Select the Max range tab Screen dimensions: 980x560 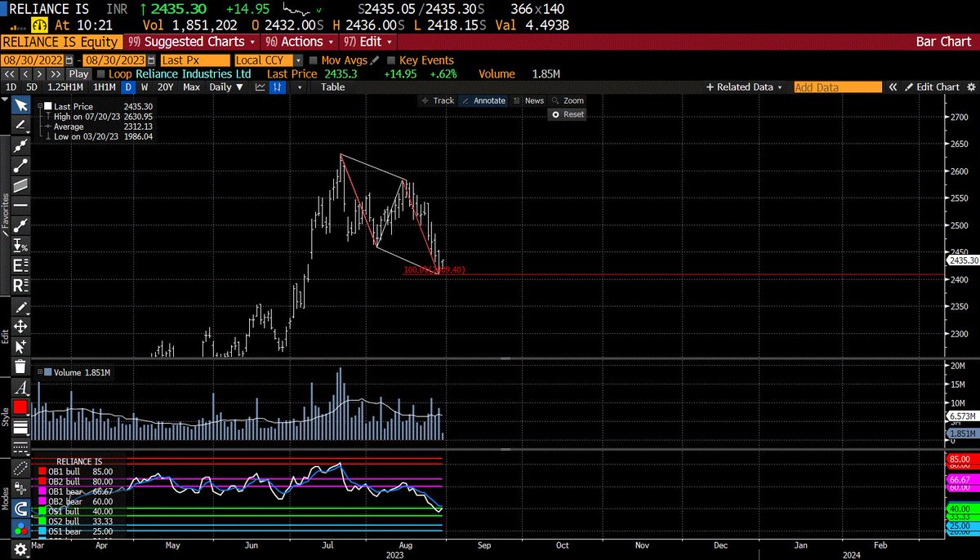click(x=192, y=87)
